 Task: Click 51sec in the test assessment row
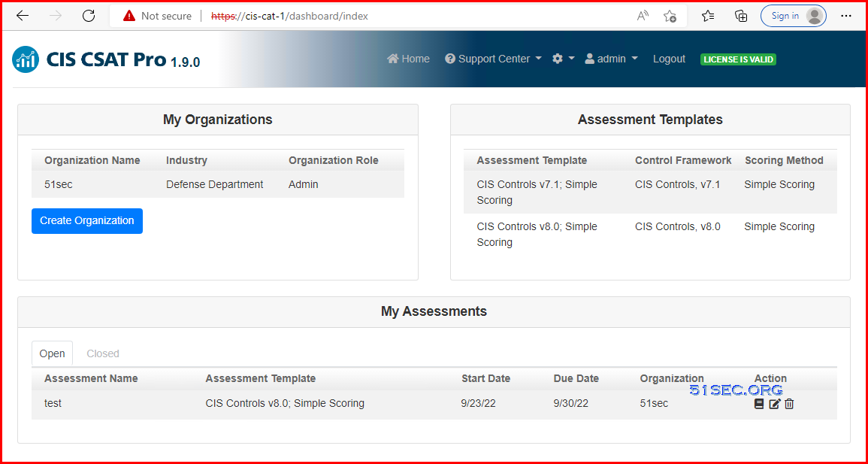tap(654, 404)
